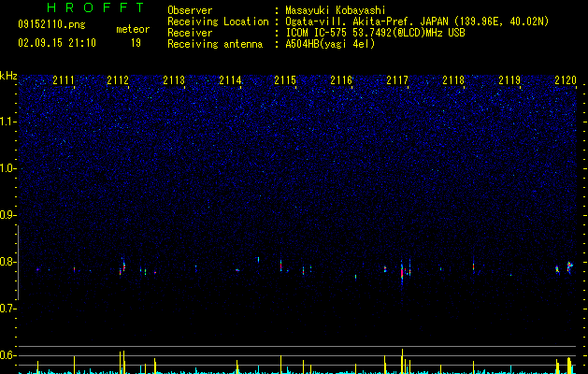The image size is (588, 374).
Task: Click the meteor echo just before 2120
Action: coord(569,266)
